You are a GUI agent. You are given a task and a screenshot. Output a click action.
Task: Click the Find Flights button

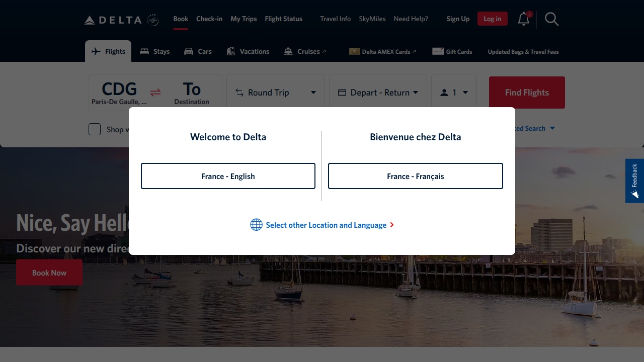[527, 93]
